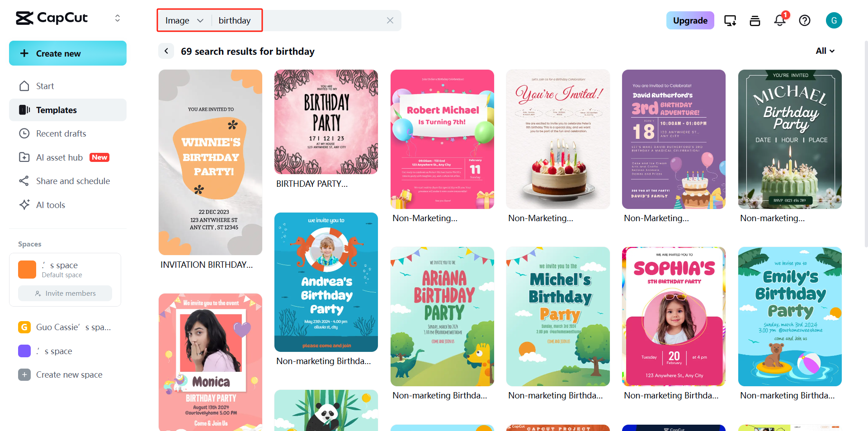
Task: Open AI asset hub
Action: click(x=59, y=157)
